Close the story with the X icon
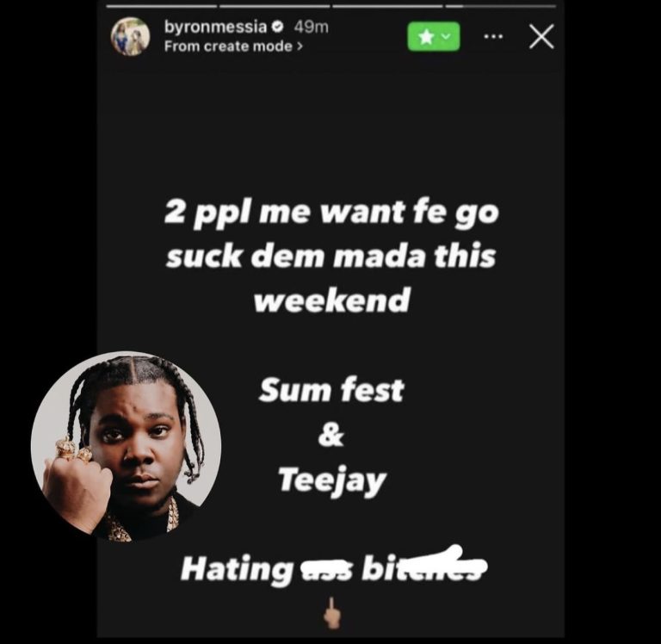Image resolution: width=661 pixels, height=644 pixels. point(541,37)
